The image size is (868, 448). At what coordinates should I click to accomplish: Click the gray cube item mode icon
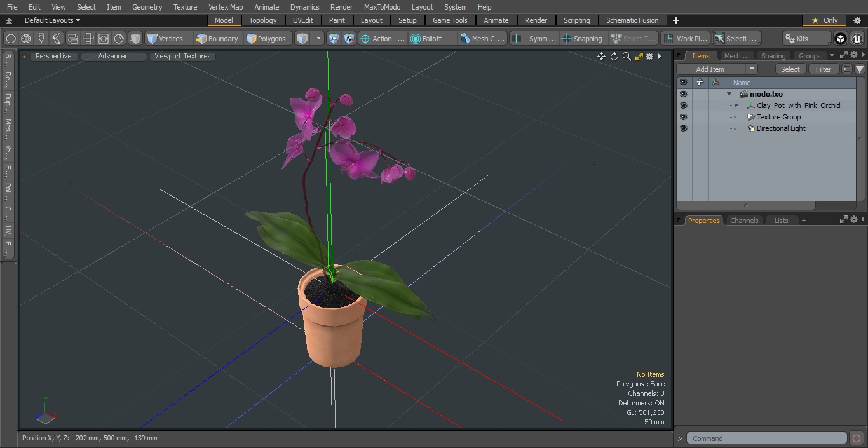tap(135, 39)
